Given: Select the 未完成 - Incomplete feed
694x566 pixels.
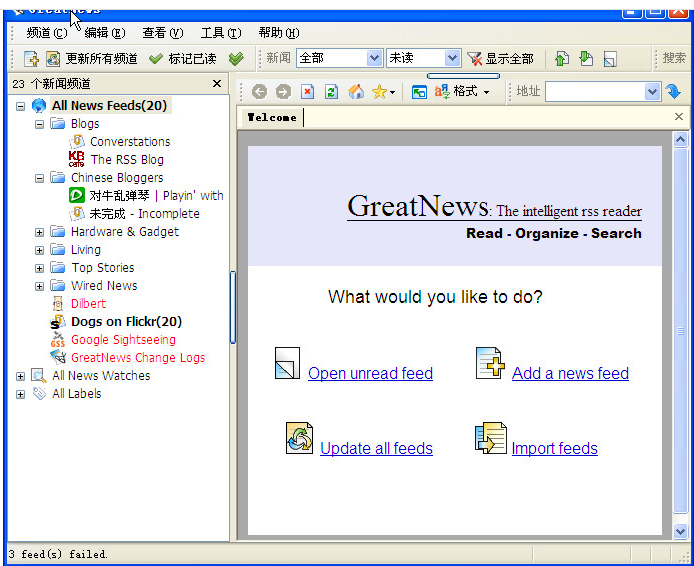Looking at the screenshot, I should click(x=144, y=214).
